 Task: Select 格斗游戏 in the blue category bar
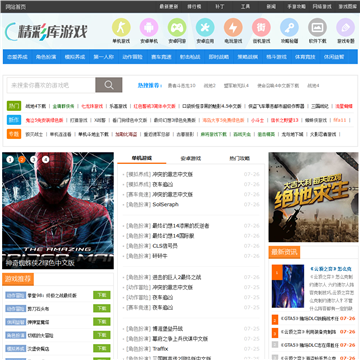(276, 57)
